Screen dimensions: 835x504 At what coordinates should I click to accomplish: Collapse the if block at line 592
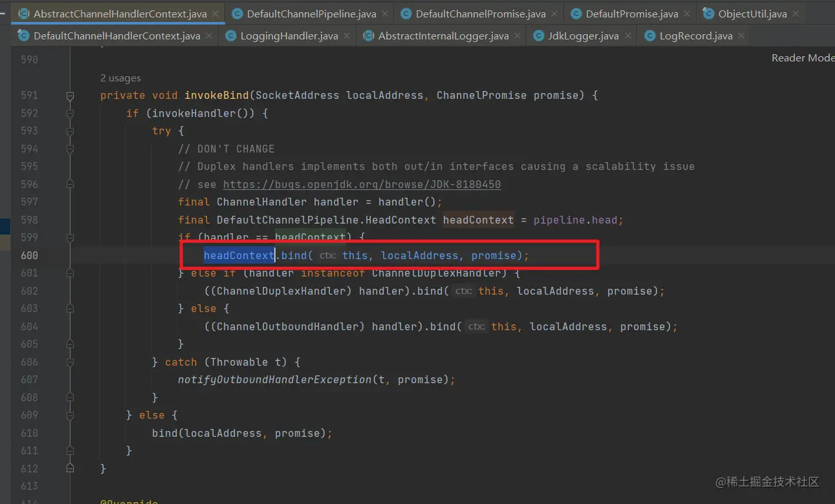70,113
